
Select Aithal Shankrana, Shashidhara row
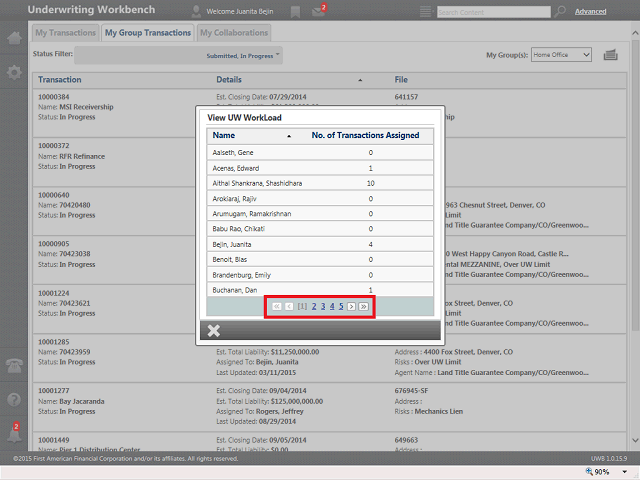pyautogui.click(x=320, y=183)
